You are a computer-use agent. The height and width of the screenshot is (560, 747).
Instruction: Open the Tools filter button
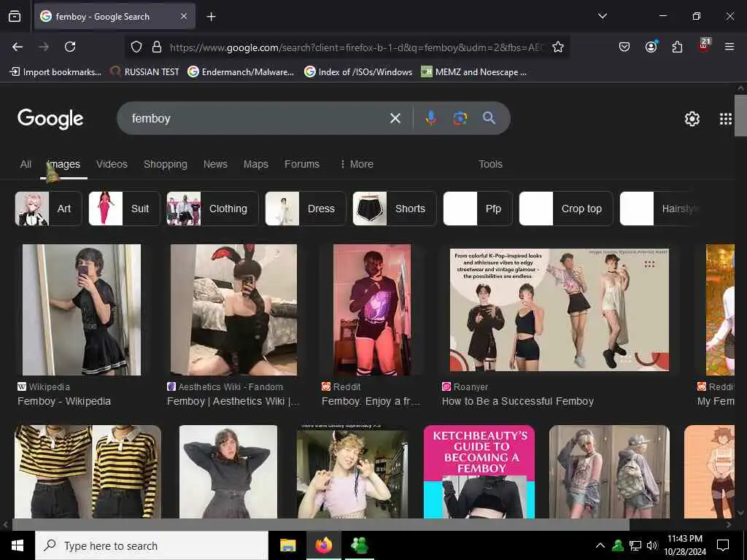point(490,164)
